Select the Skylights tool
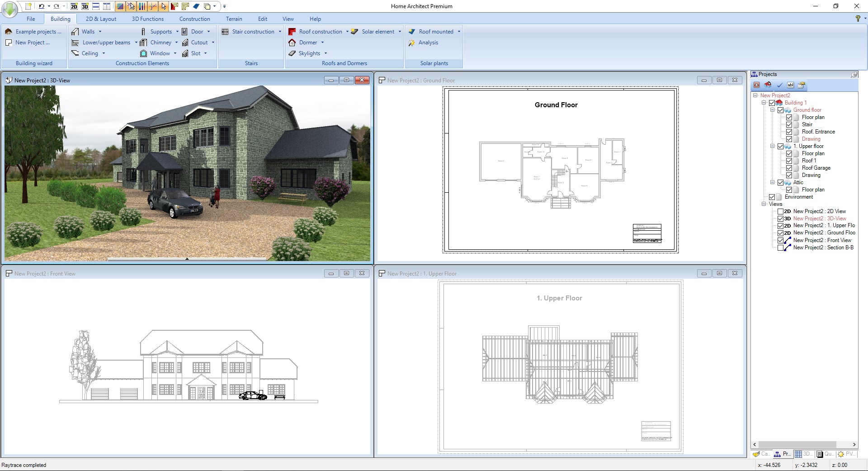Viewport: 868px width, 471px height. coord(309,53)
